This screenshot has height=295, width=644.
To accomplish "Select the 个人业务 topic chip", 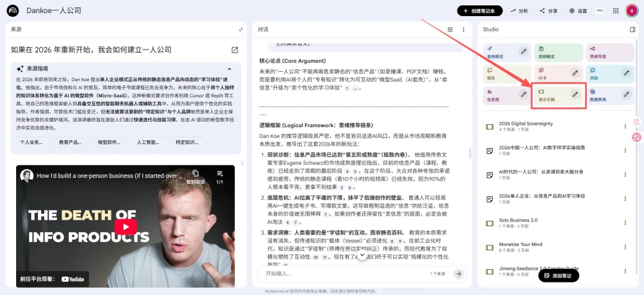I will click(x=35, y=142).
